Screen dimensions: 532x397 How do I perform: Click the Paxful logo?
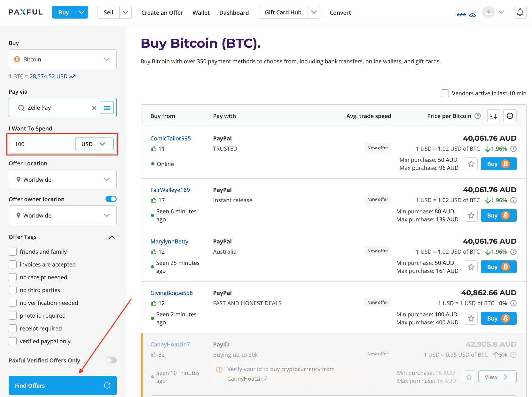[x=26, y=12]
